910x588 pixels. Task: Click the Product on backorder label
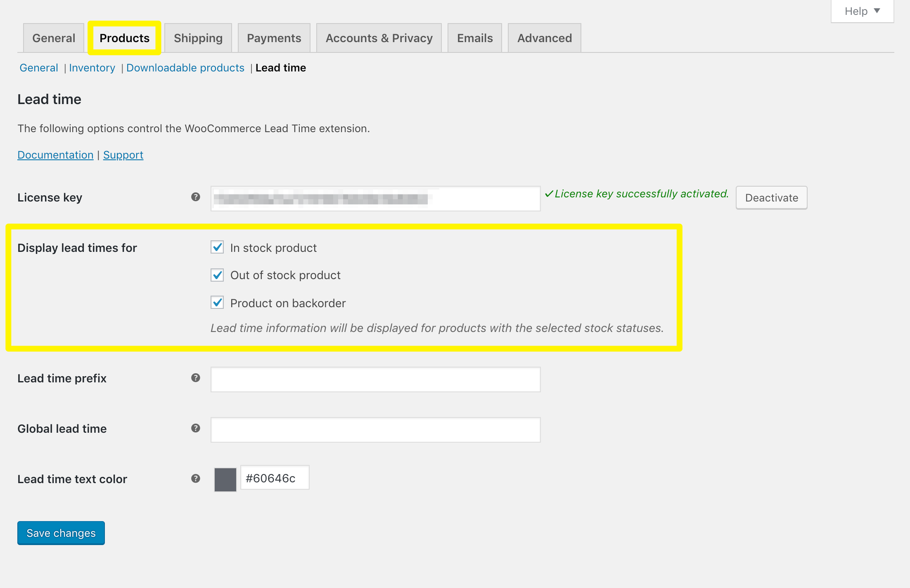(288, 303)
